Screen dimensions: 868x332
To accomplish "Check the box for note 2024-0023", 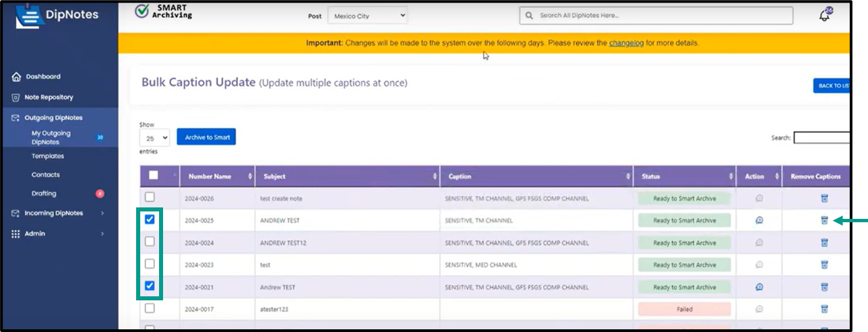I will (150, 263).
